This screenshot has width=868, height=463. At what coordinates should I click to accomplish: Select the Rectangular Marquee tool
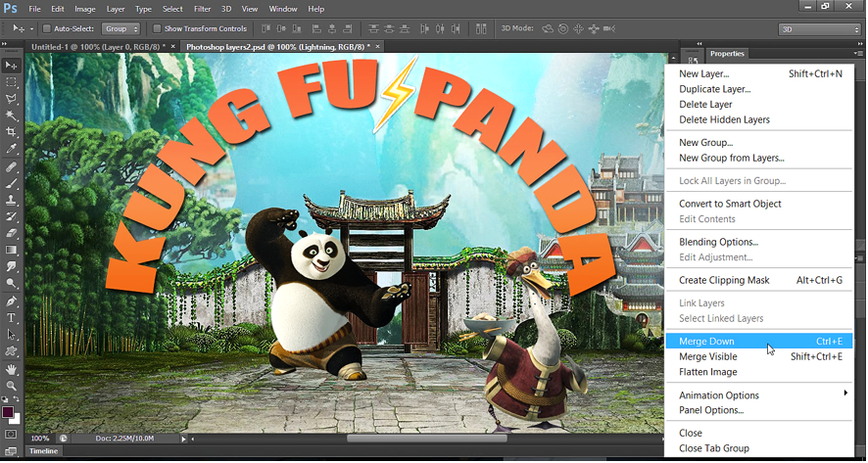tap(11, 82)
